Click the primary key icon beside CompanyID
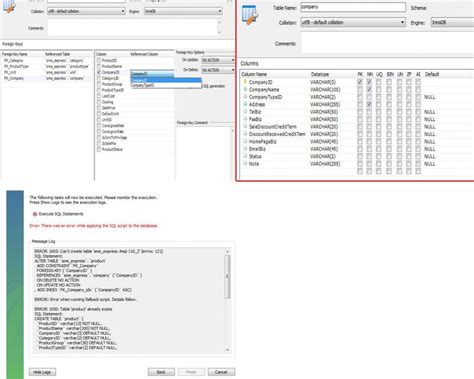Screen dimensions: 474x379 tap(245, 82)
